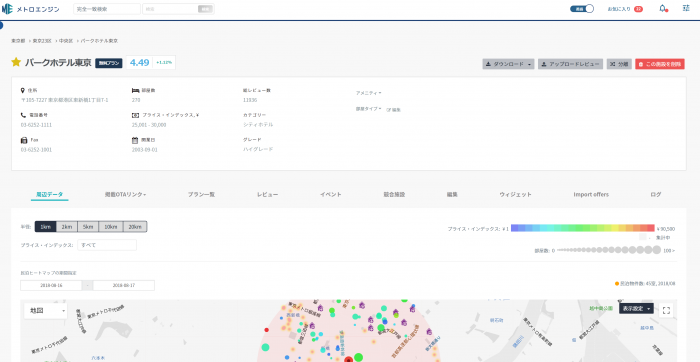
Task: Select the 20km radius option
Action: (x=135, y=227)
